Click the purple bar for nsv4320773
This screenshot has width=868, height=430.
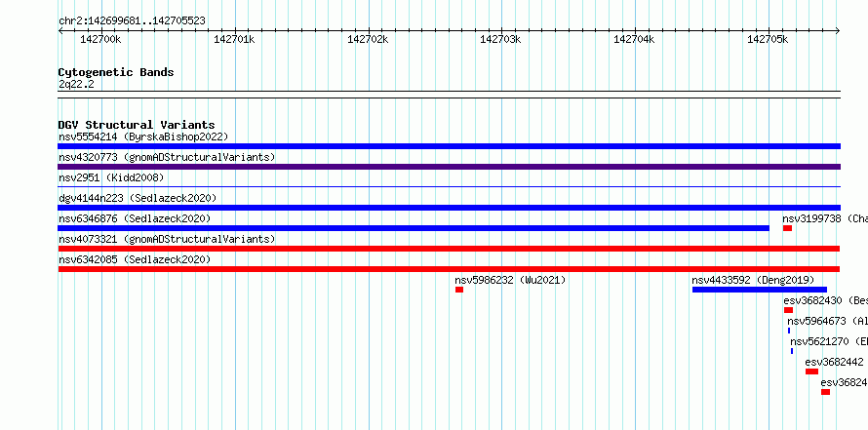click(x=449, y=167)
